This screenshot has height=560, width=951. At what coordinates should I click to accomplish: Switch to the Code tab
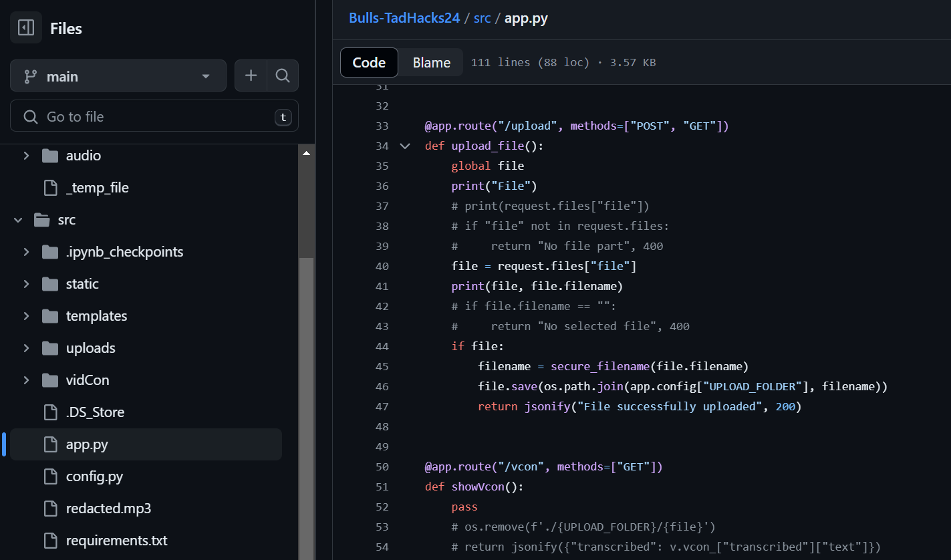click(369, 63)
